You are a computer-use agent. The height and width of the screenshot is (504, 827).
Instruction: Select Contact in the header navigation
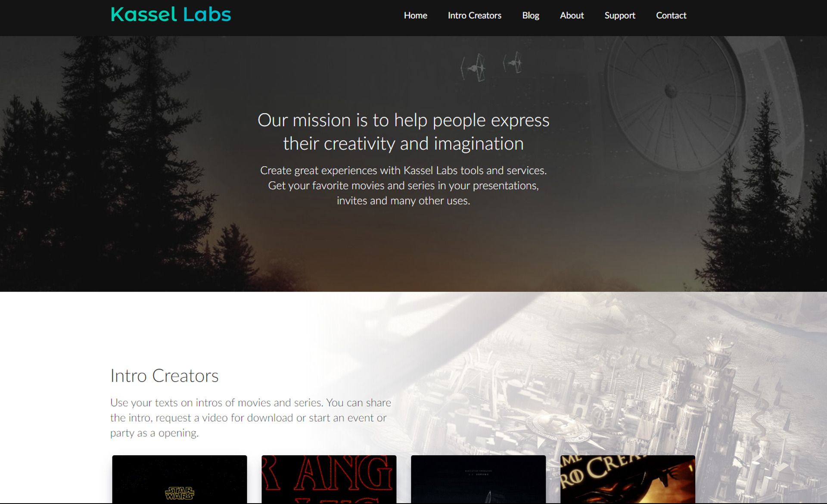pos(671,16)
